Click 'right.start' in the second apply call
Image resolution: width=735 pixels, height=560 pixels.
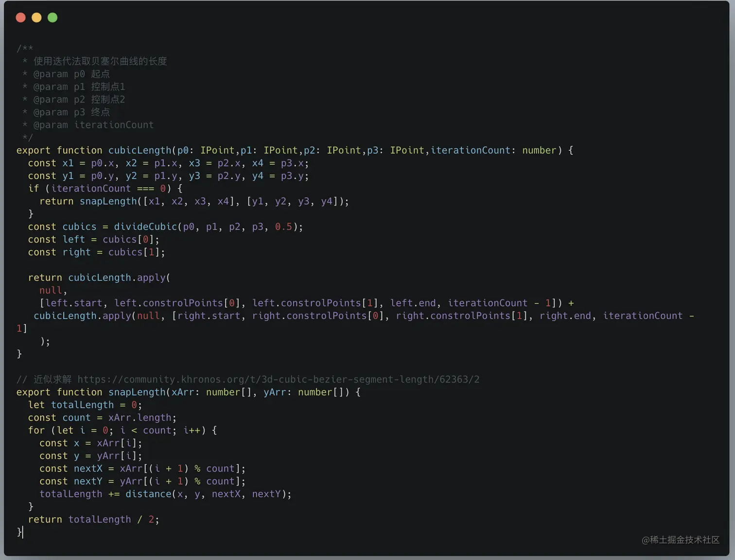209,315
